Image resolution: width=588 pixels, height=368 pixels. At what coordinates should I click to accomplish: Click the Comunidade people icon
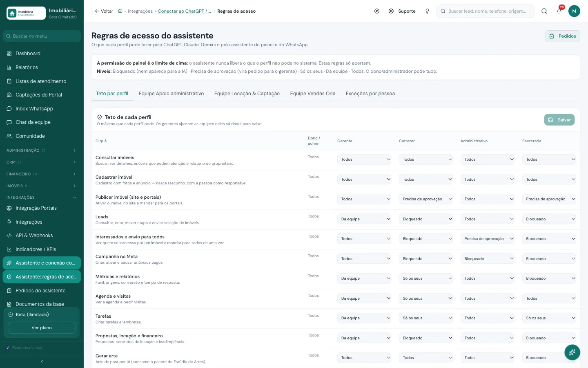(9, 136)
